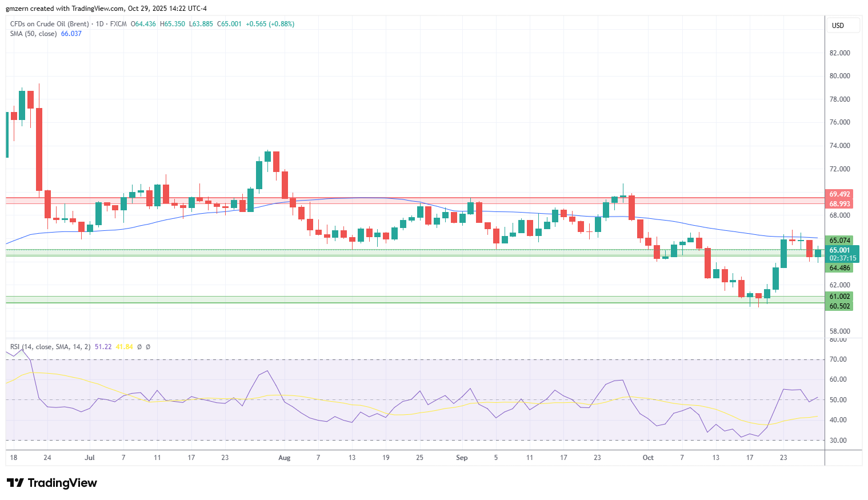868x500 pixels.
Task: Click the 68.993 red price label
Action: click(839, 204)
